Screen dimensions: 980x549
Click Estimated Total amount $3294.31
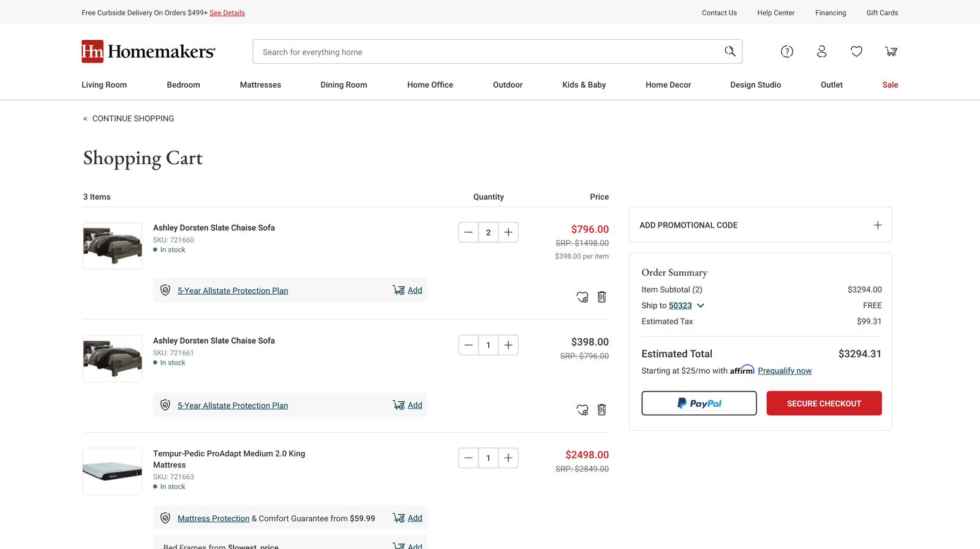[x=860, y=354]
